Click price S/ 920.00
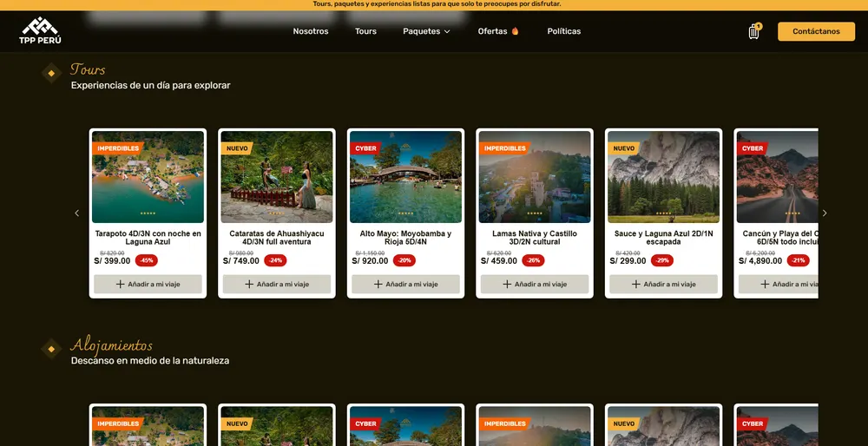The height and width of the screenshot is (446, 868). (x=370, y=260)
